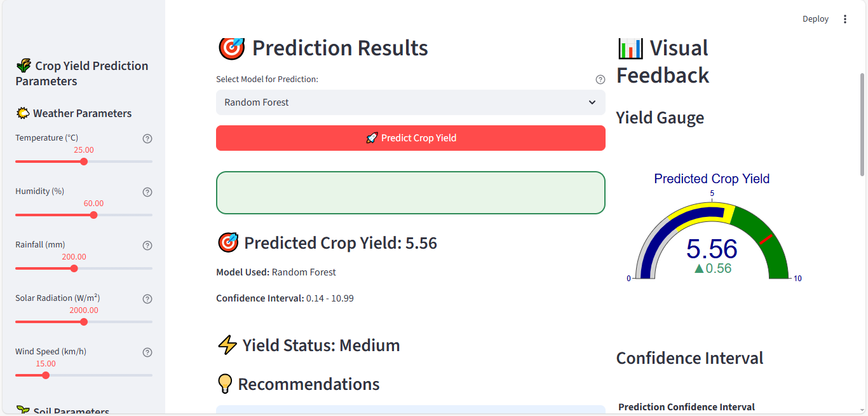Click the rocket icon on Predict button

(372, 138)
